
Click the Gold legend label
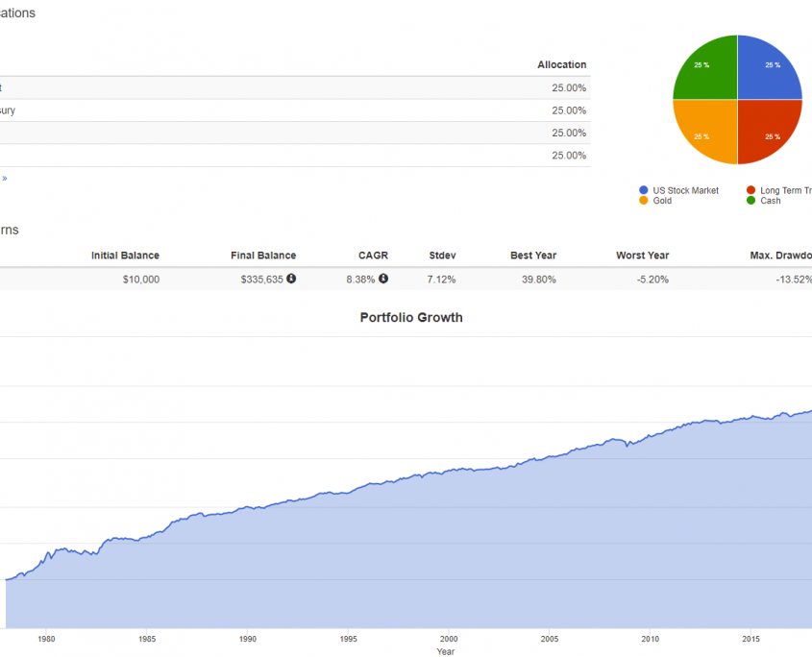(x=662, y=201)
